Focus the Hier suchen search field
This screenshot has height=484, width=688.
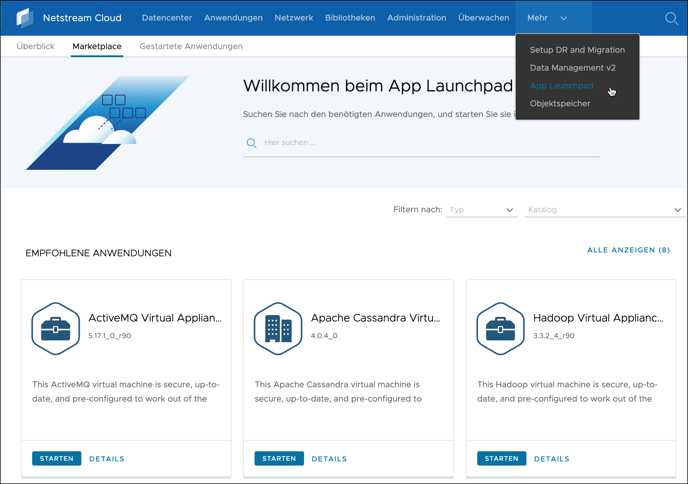pyautogui.click(x=421, y=143)
